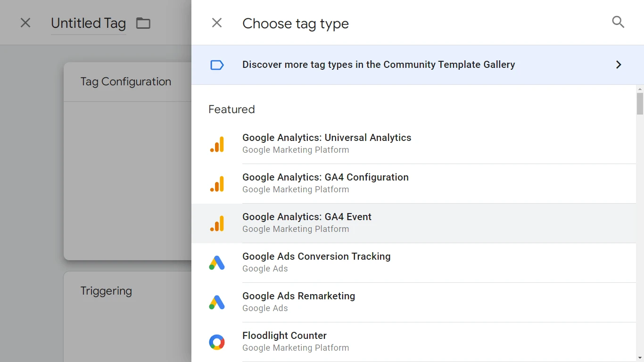644x362 pixels.
Task: Click the Google Ads Conversion Tracking logo
Action: click(217, 263)
